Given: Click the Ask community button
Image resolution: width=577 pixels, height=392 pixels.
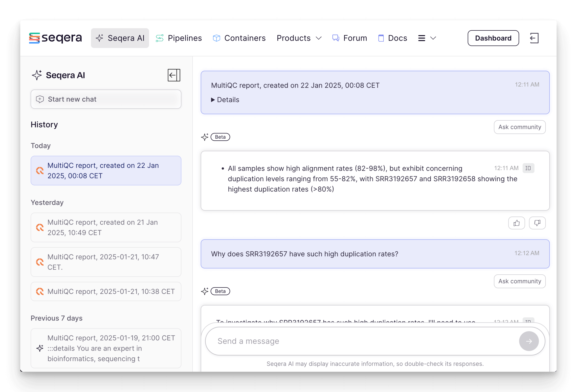Looking at the screenshot, I should tap(520, 127).
